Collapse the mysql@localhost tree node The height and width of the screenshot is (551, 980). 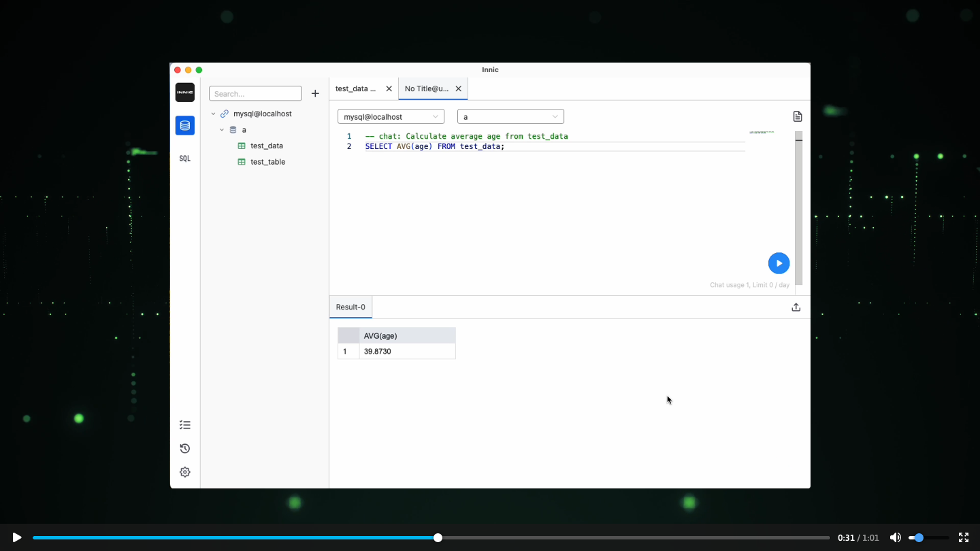(x=213, y=114)
